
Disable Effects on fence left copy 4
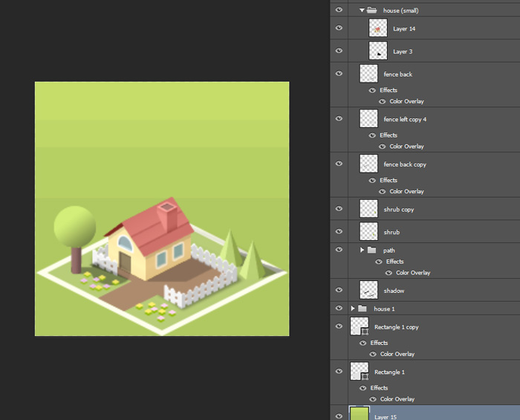point(372,135)
